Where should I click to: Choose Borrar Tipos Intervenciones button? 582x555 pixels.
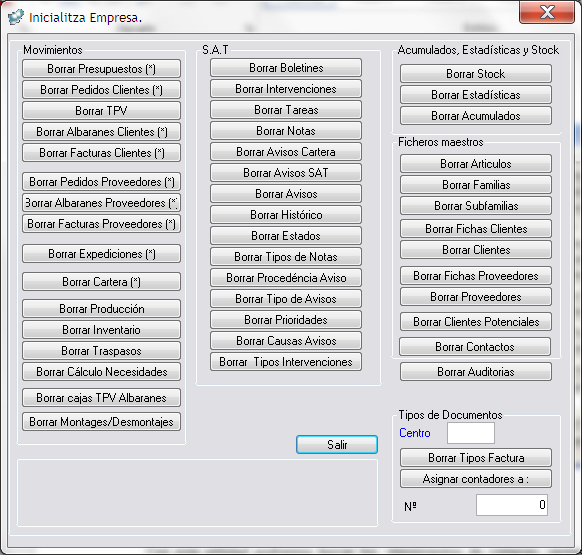[x=286, y=362]
